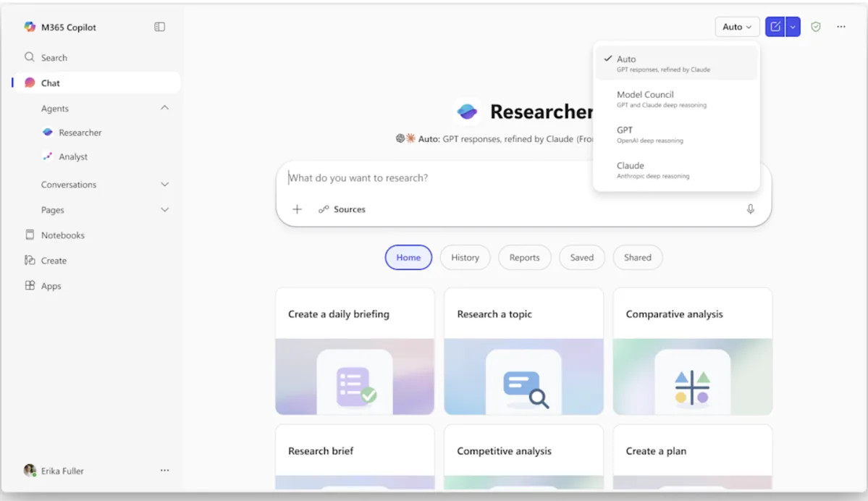Open the History tab
The image size is (868, 501).
click(x=465, y=257)
